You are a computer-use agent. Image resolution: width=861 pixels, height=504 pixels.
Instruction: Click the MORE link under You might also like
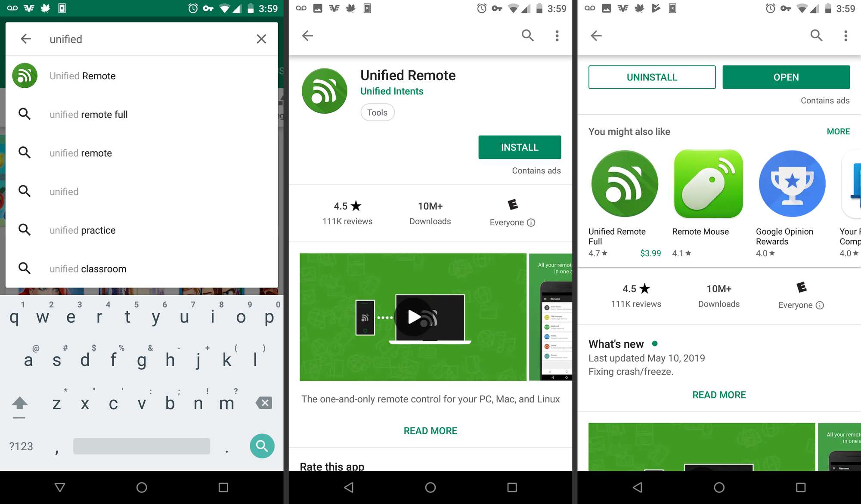[x=838, y=131]
